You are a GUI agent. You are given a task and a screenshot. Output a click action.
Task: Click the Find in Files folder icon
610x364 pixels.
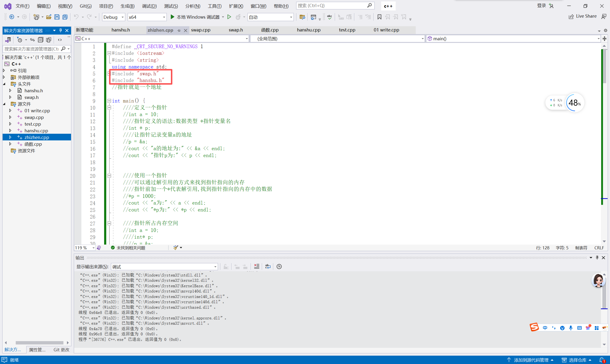pyautogui.click(x=302, y=17)
